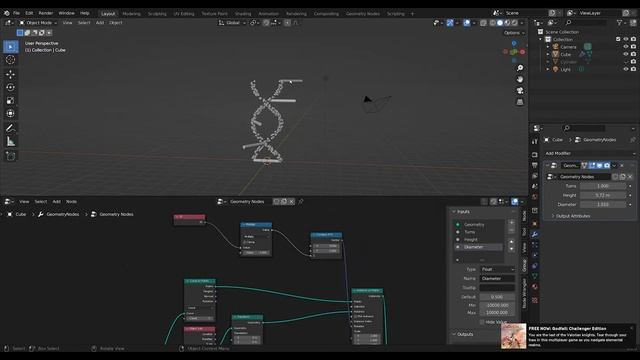Click the Blender logo icon

[x=7, y=13]
